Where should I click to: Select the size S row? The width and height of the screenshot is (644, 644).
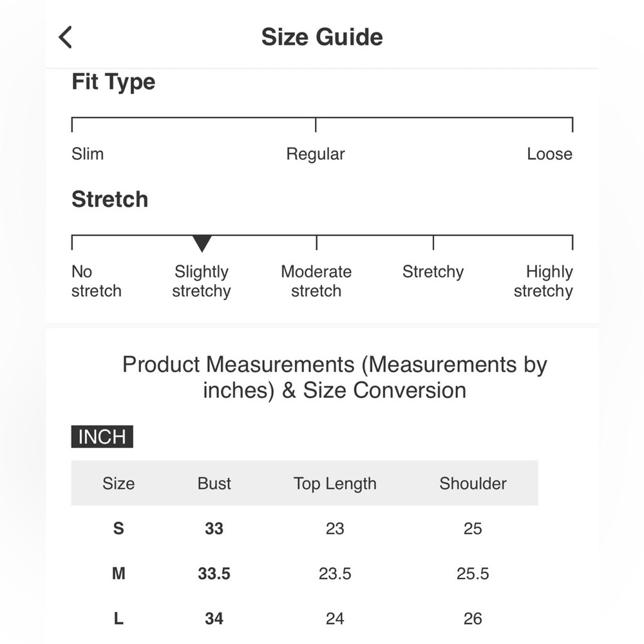(305, 528)
